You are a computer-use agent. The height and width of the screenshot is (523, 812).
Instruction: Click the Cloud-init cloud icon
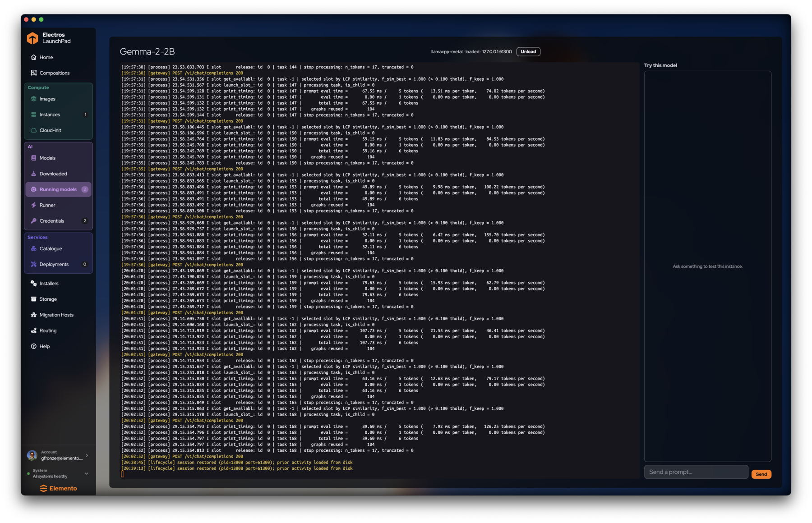(33, 130)
